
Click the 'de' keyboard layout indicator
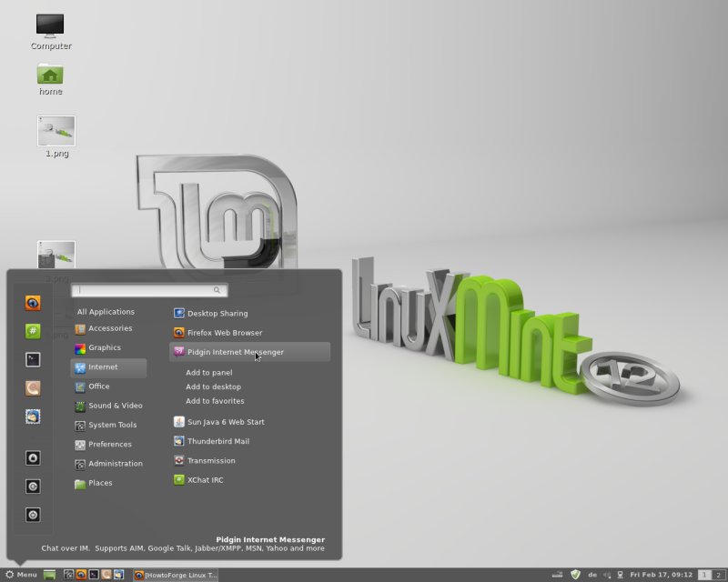[x=592, y=575]
